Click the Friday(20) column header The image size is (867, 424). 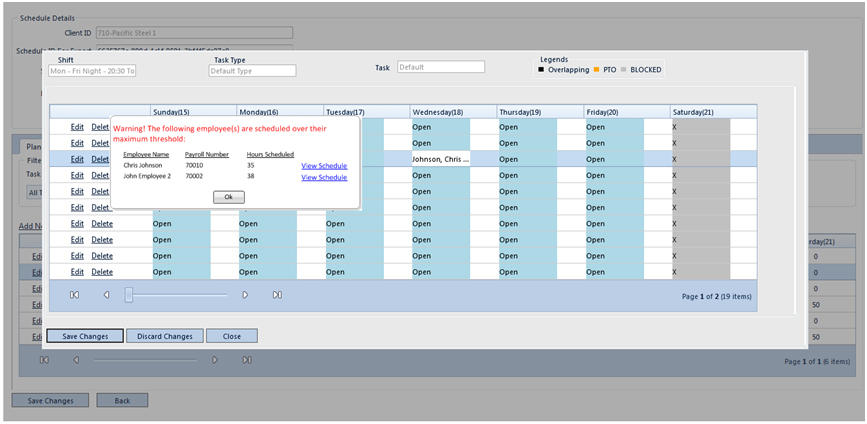tap(627, 112)
